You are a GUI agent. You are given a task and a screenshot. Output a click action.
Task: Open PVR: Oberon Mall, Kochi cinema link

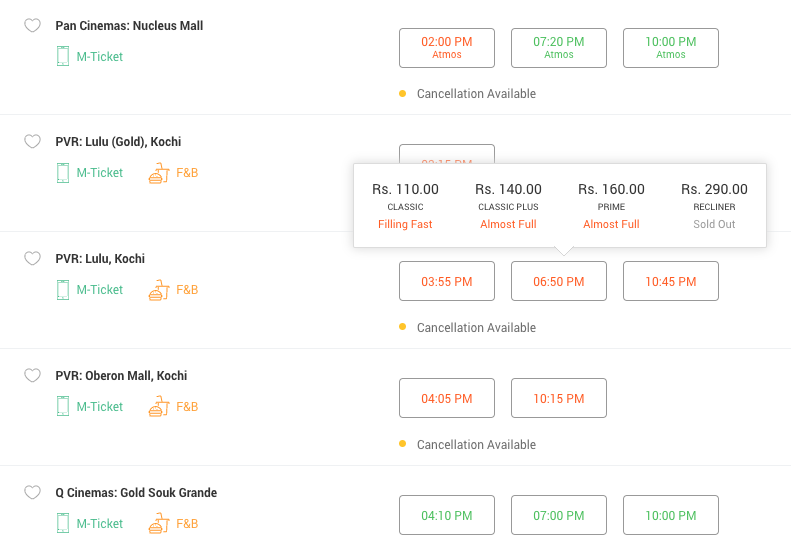pos(121,376)
